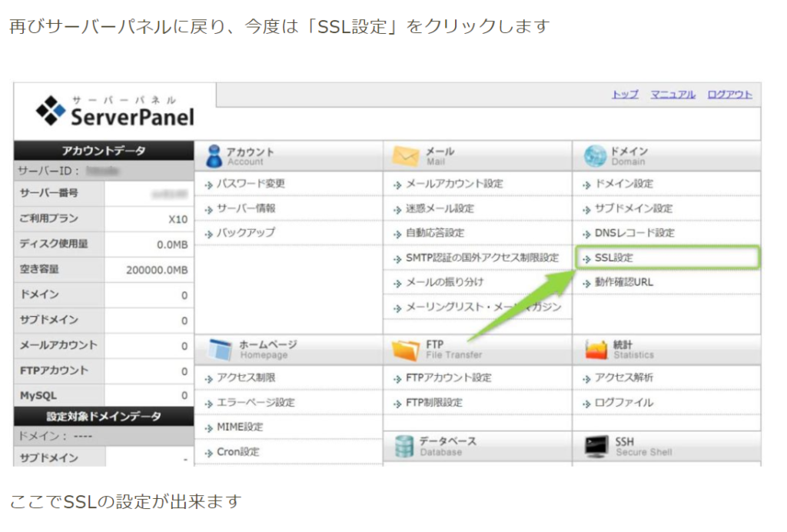
Task: Click the メール Mail section title
Action: (440, 156)
